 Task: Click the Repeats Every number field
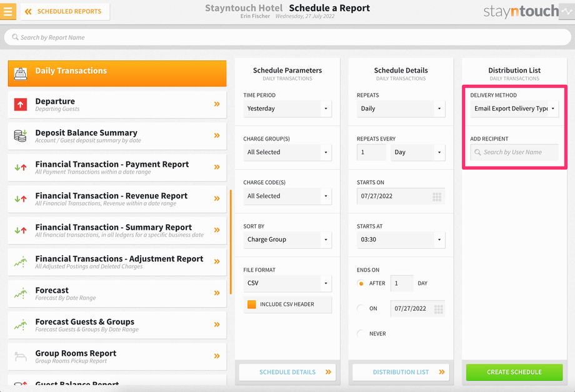(x=371, y=152)
